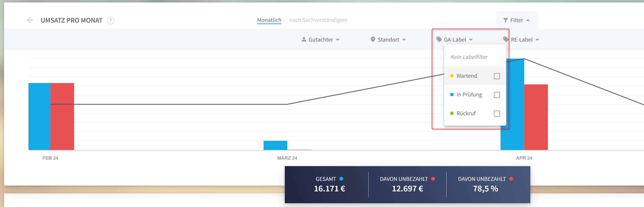This screenshot has height=207, width=644.
Task: Tick the In Prüfung checkbox
Action: click(497, 95)
